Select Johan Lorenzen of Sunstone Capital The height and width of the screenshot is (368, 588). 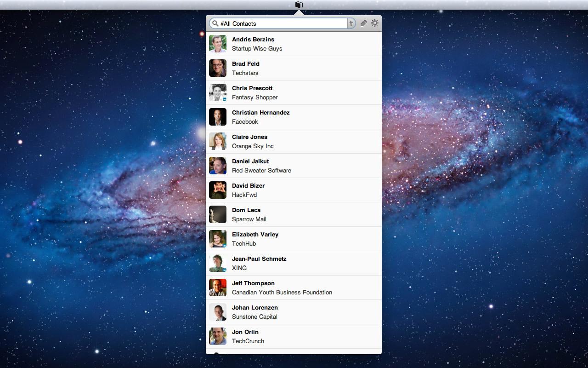pos(294,312)
